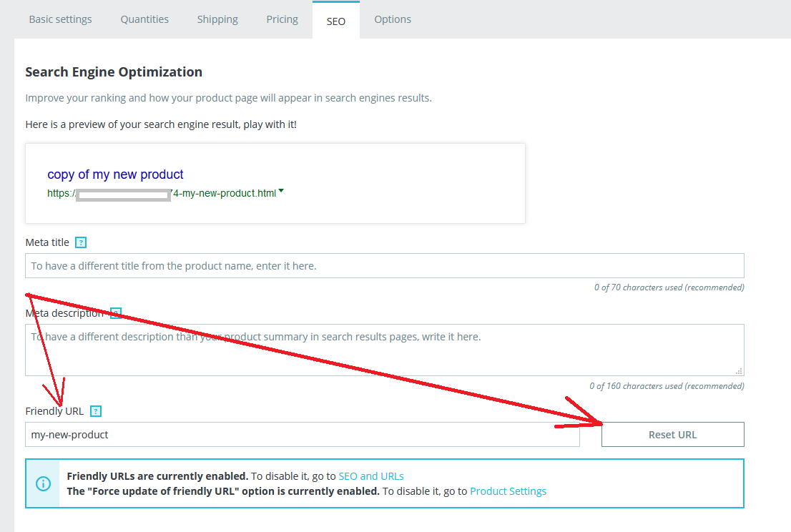Click the green arrow beside the preview URL

tap(281, 191)
